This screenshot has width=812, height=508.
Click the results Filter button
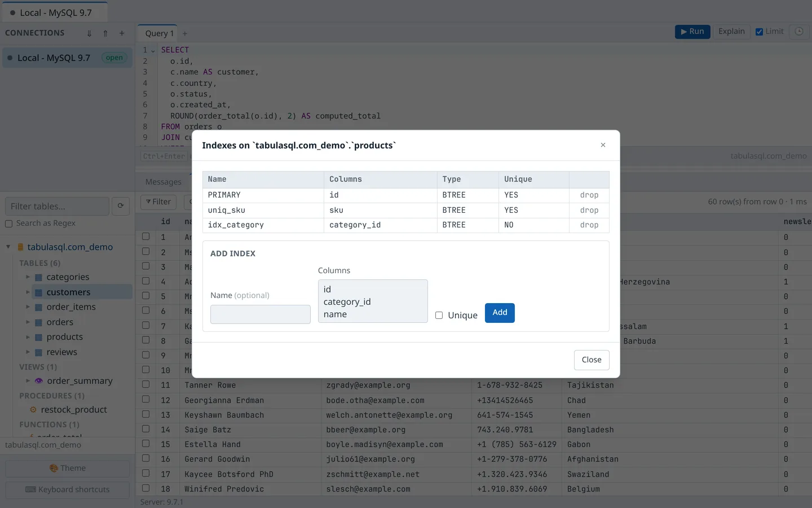tap(158, 202)
